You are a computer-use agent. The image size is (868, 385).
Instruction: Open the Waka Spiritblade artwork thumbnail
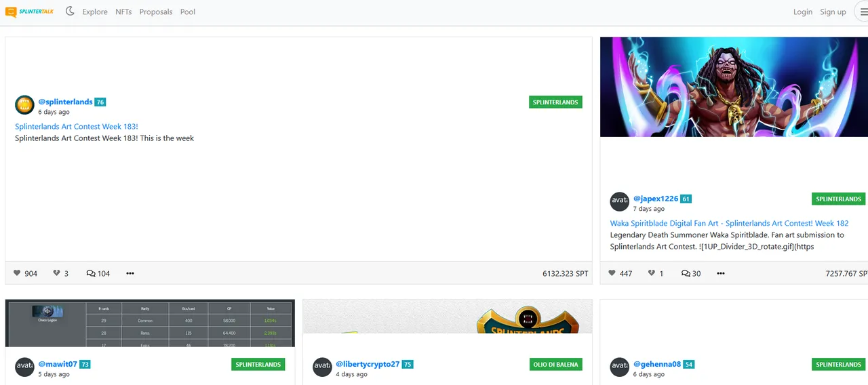tap(734, 87)
